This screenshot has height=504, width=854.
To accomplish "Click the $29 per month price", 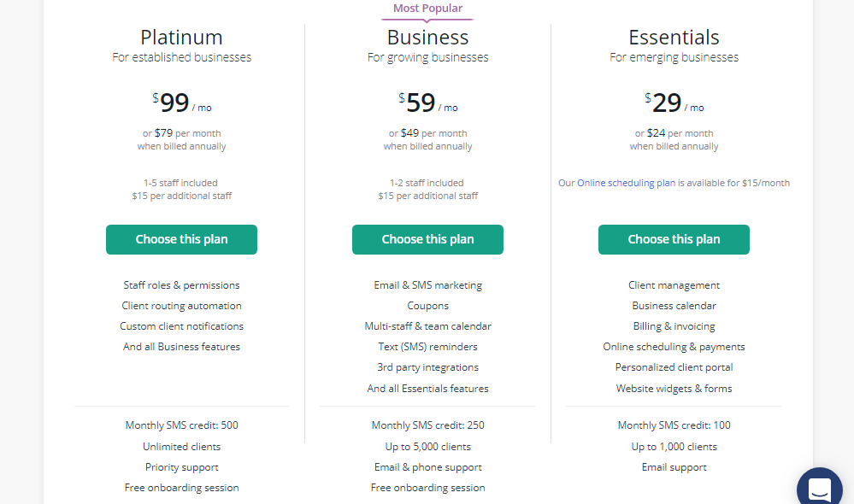I will [668, 103].
